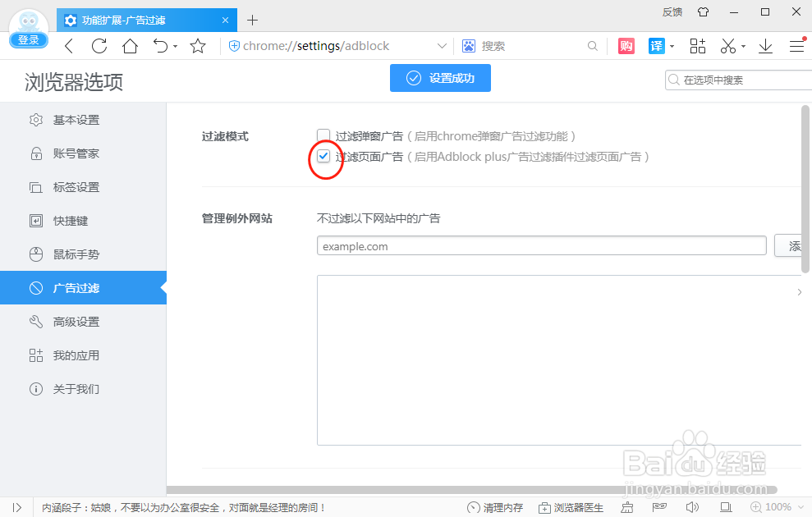Image resolution: width=812 pixels, height=517 pixels.
Task: Take a screenshot with the scissors icon
Action: click(x=727, y=45)
